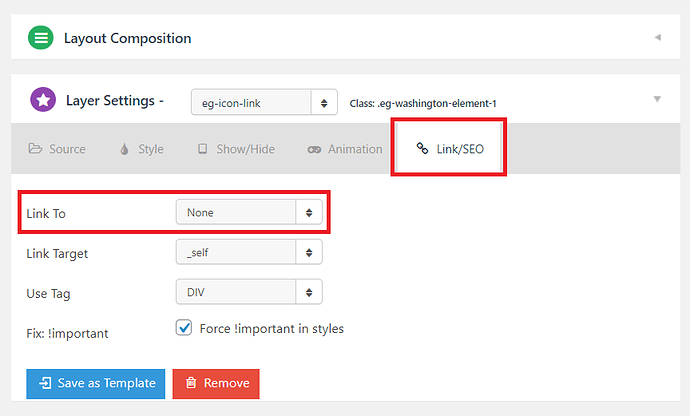690x416 pixels.
Task: Click the folder icon on Source tab
Action: 35,149
